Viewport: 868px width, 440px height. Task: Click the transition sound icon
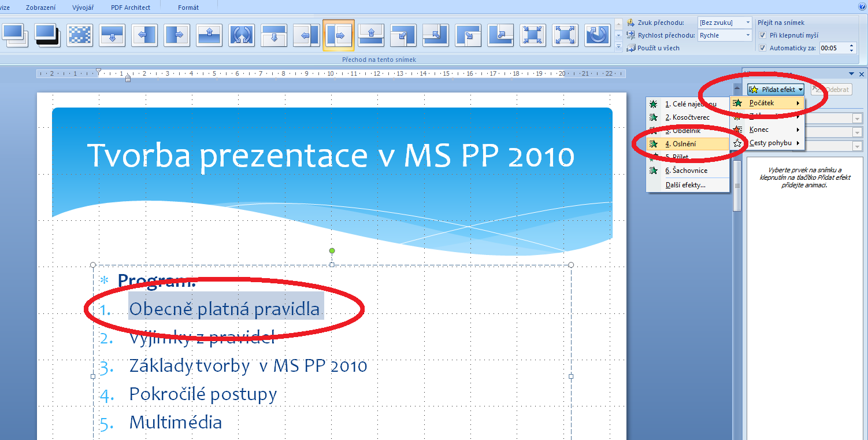tap(632, 23)
